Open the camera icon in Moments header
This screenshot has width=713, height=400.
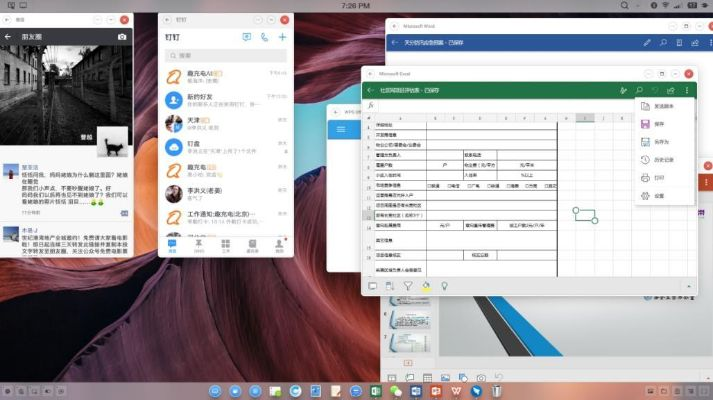tap(122, 37)
